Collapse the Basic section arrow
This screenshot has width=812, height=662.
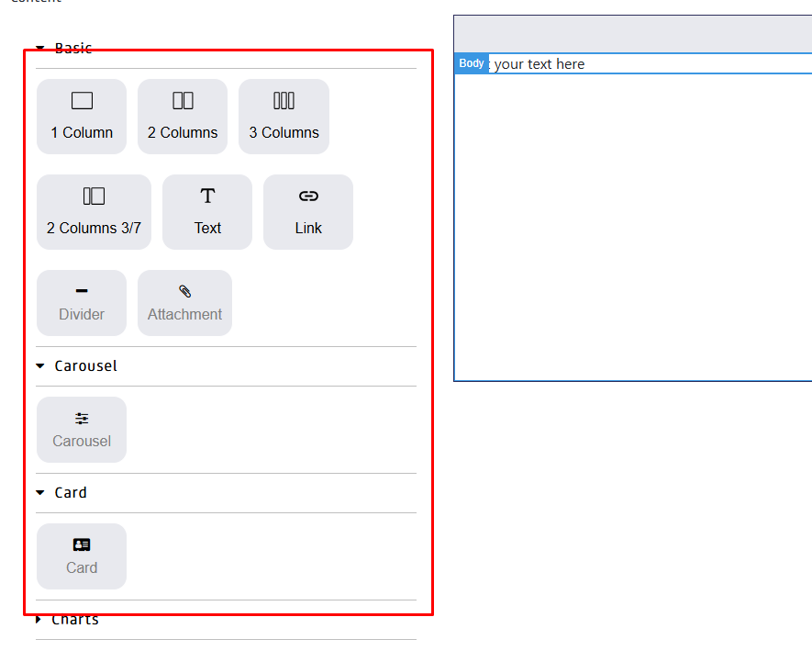coord(40,48)
